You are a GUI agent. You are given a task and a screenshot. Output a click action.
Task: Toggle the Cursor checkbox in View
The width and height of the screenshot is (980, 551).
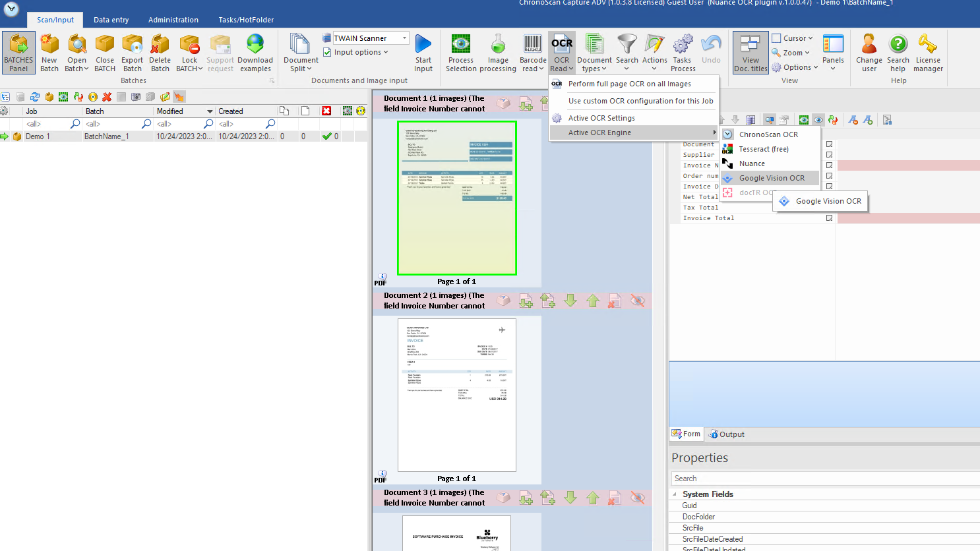pos(777,38)
